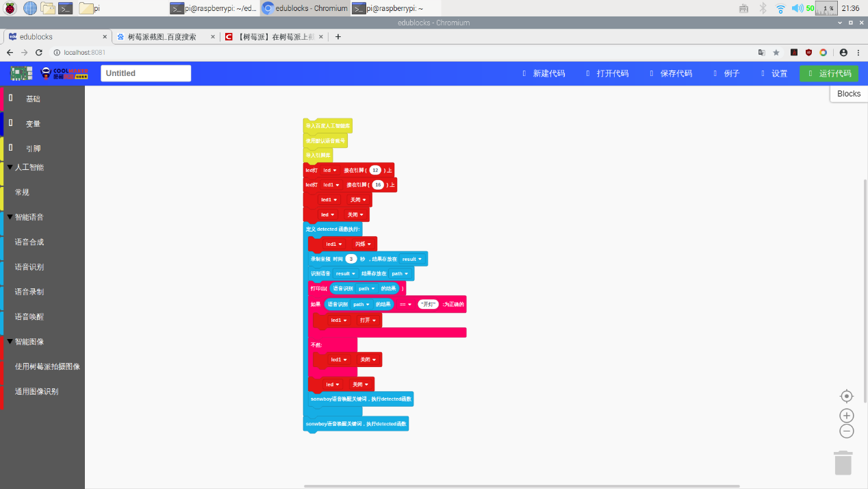Zoom out the block workspace

(847, 431)
